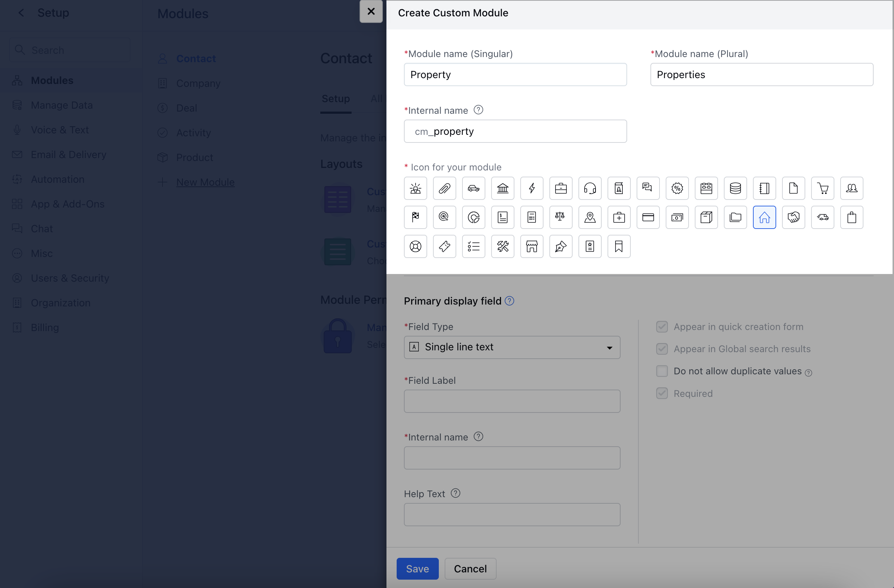Viewport: 894px width, 588px height.
Task: Go back from Setup using arrow
Action: point(21,13)
